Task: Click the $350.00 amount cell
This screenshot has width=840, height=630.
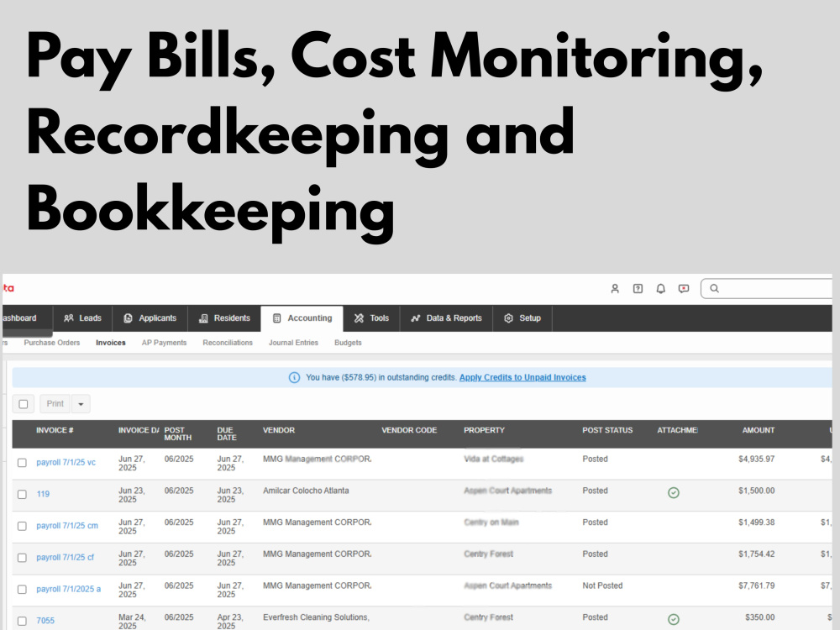Action: click(759, 617)
